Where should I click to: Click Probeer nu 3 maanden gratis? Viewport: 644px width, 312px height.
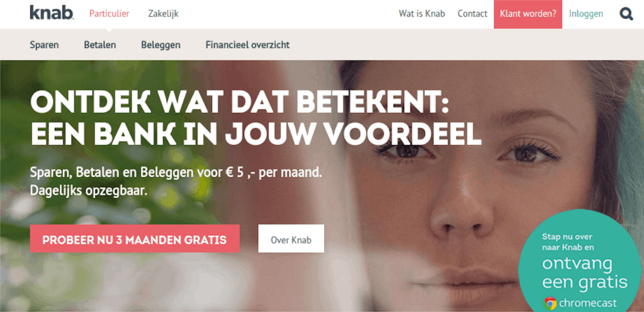click(134, 238)
